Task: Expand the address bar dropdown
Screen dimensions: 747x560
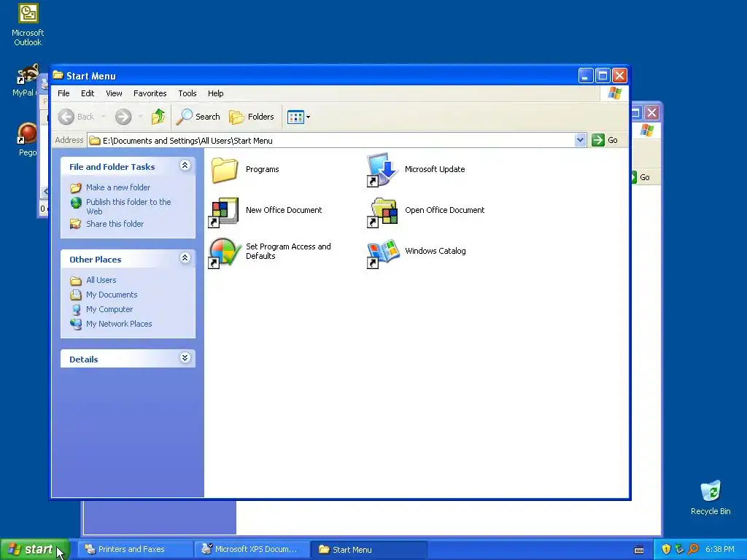Action: pos(580,140)
